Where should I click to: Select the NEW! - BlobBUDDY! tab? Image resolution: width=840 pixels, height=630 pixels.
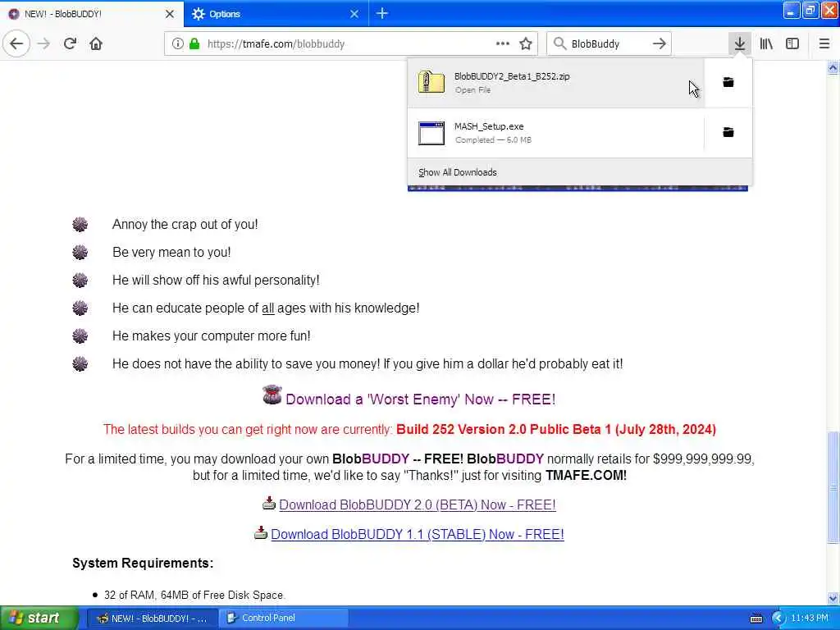click(92, 14)
